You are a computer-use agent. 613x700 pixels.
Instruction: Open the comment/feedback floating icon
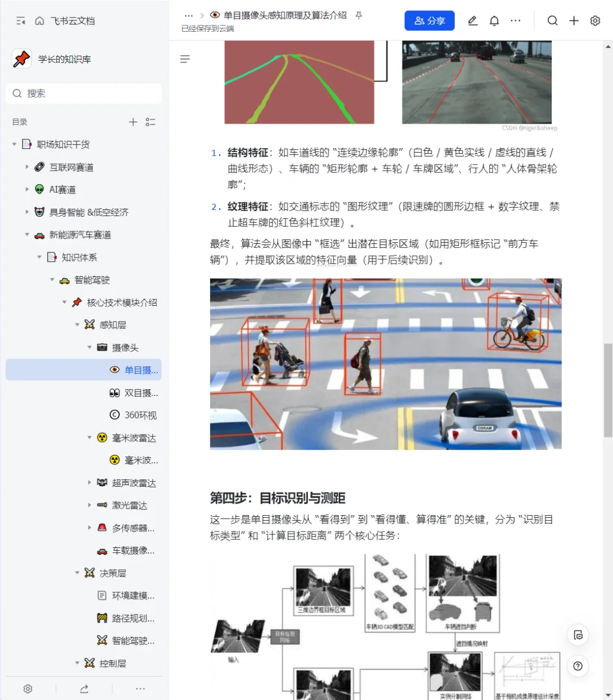coord(578,635)
